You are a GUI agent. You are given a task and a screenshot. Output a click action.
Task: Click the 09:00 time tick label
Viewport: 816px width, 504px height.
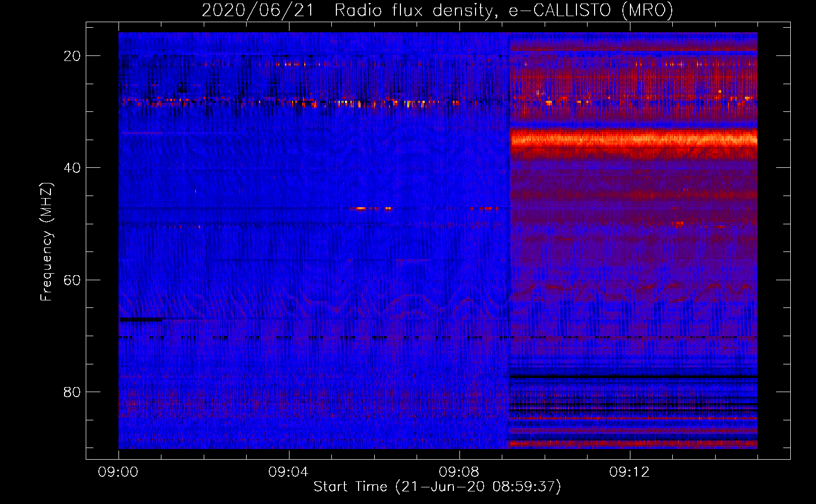[118, 472]
